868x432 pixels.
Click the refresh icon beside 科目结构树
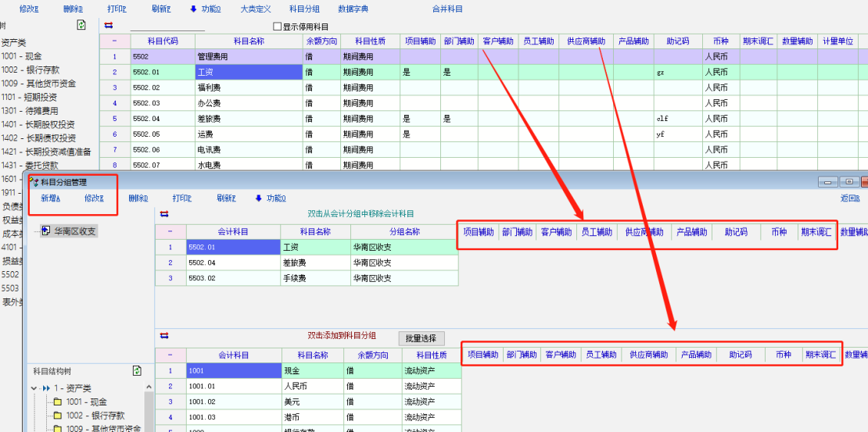tap(138, 370)
